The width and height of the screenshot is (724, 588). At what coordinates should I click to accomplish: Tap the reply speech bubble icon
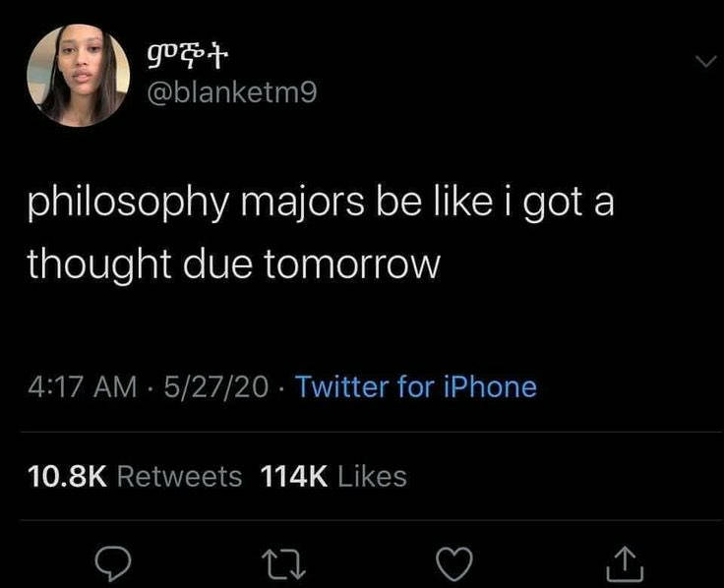[x=113, y=563]
